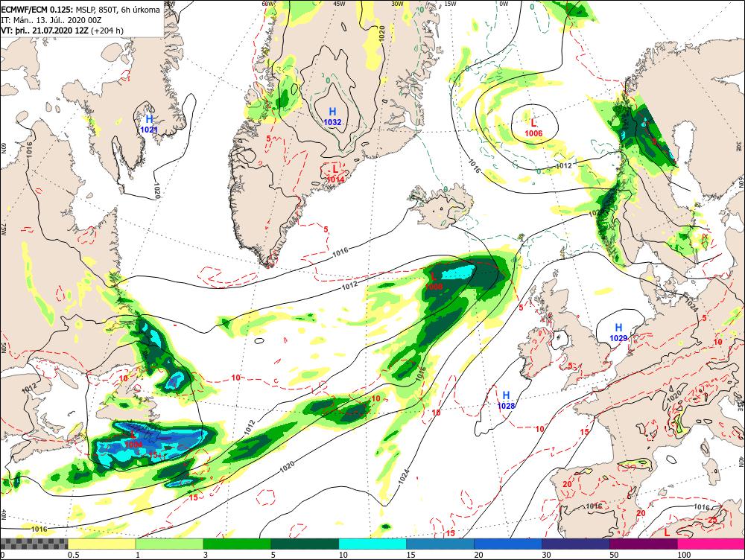Click the red '25' temperature label
The height and width of the screenshot is (560, 745).
point(713,520)
